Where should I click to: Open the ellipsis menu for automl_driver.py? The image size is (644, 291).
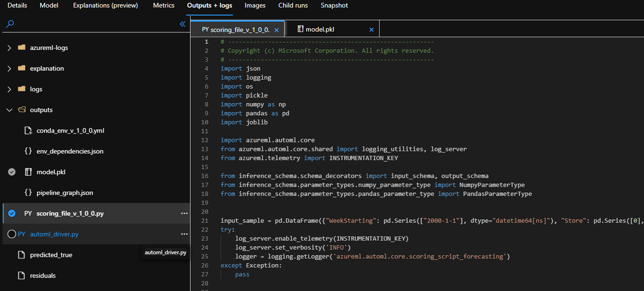(x=184, y=234)
